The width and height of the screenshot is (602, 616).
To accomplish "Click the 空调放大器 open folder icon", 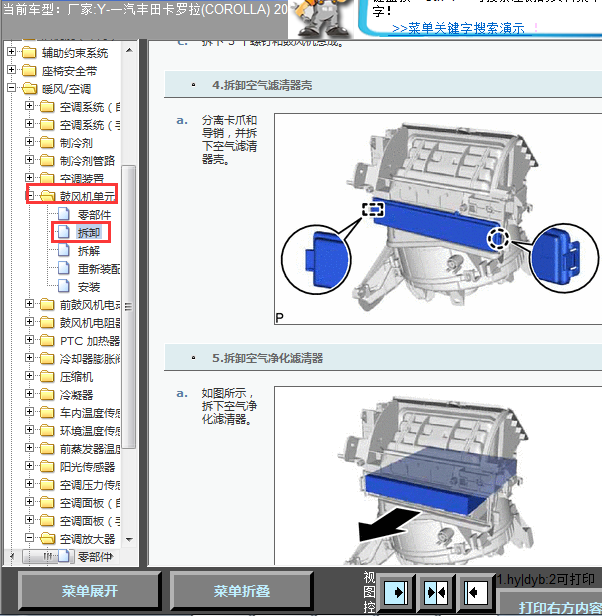I will (48, 539).
